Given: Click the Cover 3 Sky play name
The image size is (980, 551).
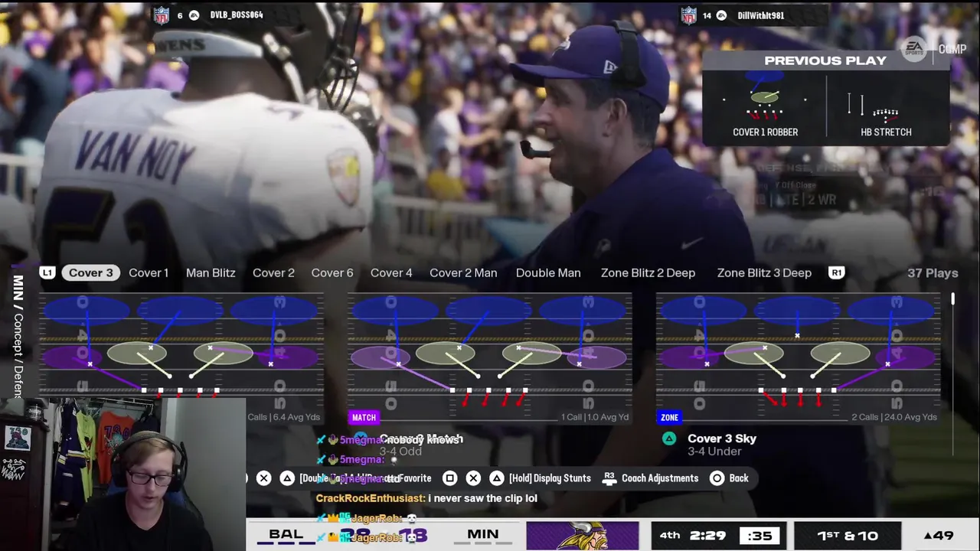Looking at the screenshot, I should [x=722, y=439].
